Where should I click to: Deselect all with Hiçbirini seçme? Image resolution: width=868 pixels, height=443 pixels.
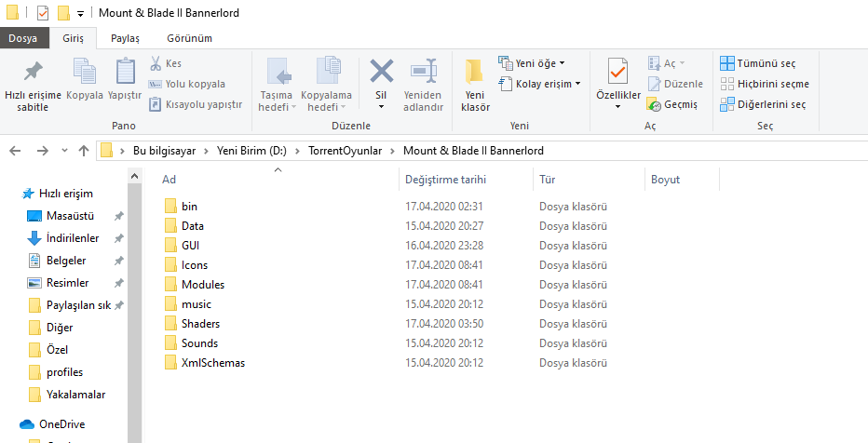[x=765, y=84]
